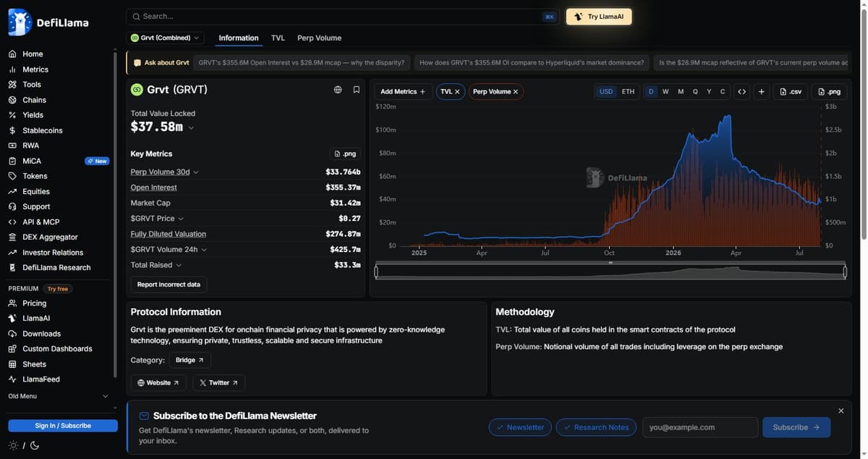
Task: Click the Downloads cloud icon
Action: (x=12, y=334)
